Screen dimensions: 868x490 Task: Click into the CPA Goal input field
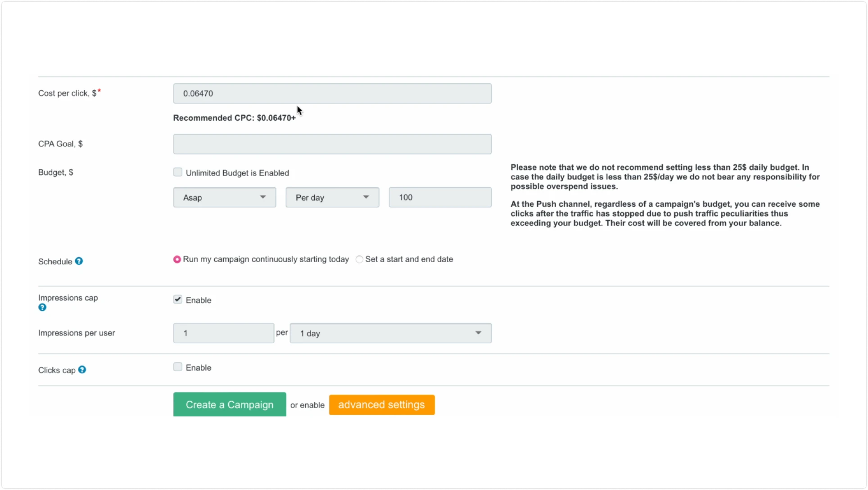pos(332,144)
